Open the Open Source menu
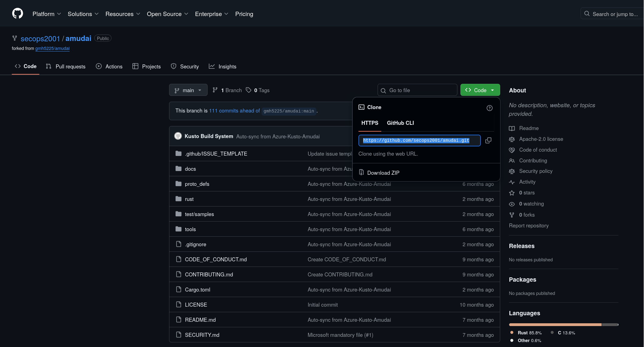 click(167, 14)
